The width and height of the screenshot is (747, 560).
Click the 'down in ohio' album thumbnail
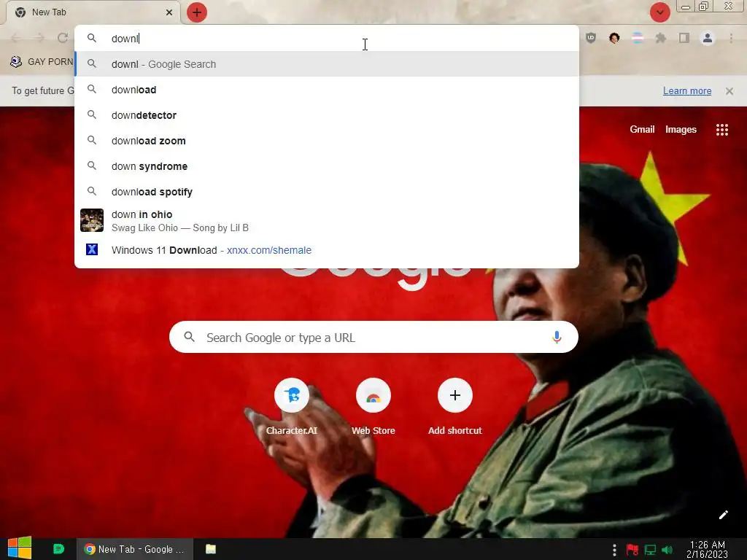(92, 220)
